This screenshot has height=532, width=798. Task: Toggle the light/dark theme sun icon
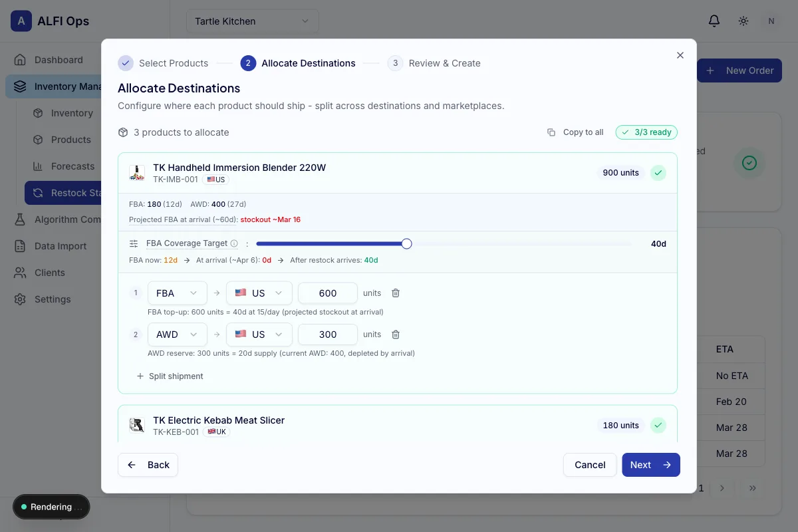click(743, 21)
